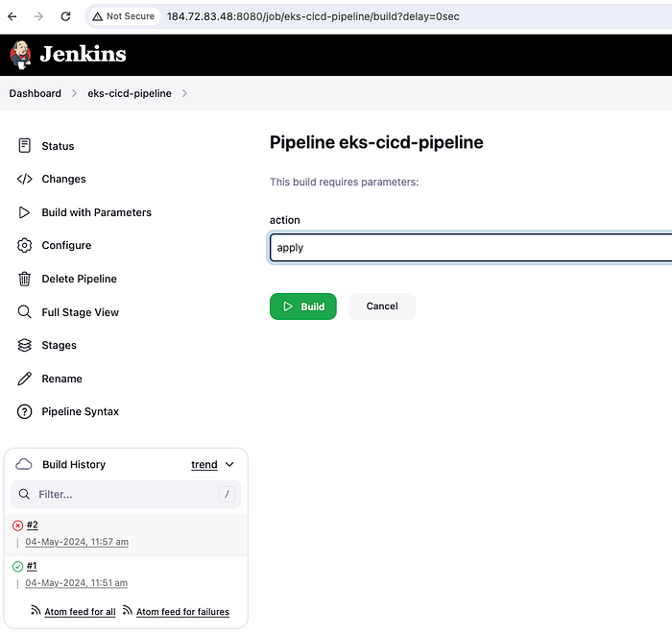This screenshot has width=672, height=636.
Task: Click the Rename pencil icon
Action: (x=24, y=379)
